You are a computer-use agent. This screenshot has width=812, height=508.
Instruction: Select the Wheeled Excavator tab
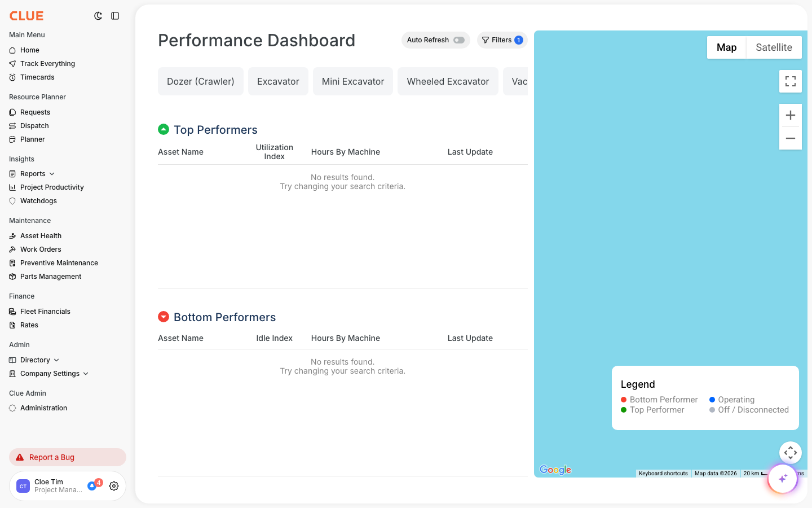tap(448, 81)
